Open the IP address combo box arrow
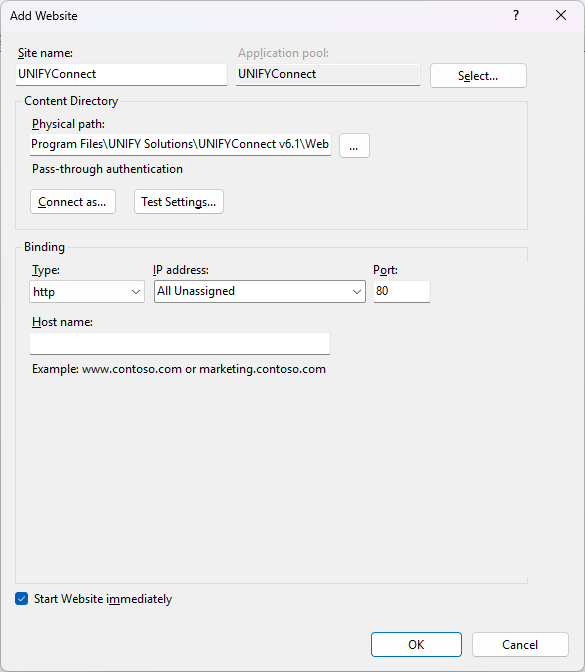 pyautogui.click(x=357, y=292)
